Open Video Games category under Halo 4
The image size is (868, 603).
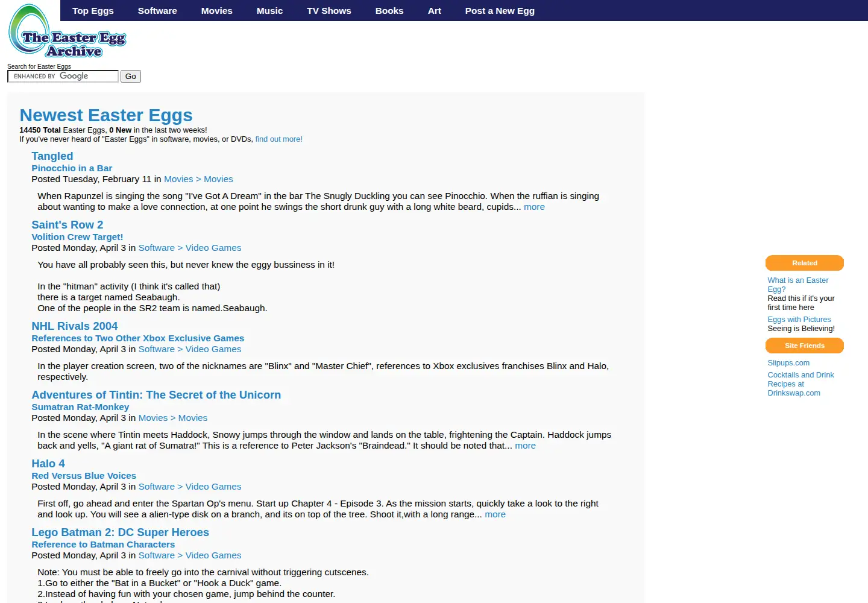click(190, 487)
